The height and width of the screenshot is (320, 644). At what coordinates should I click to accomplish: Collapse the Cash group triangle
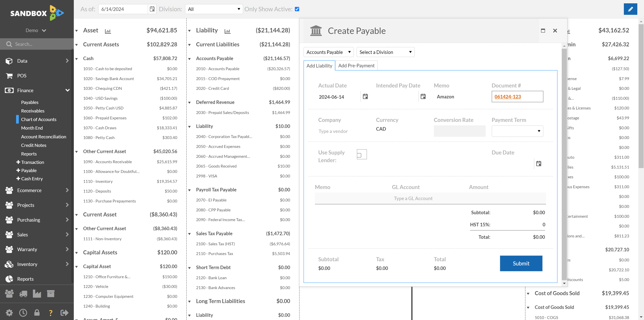[76, 59]
